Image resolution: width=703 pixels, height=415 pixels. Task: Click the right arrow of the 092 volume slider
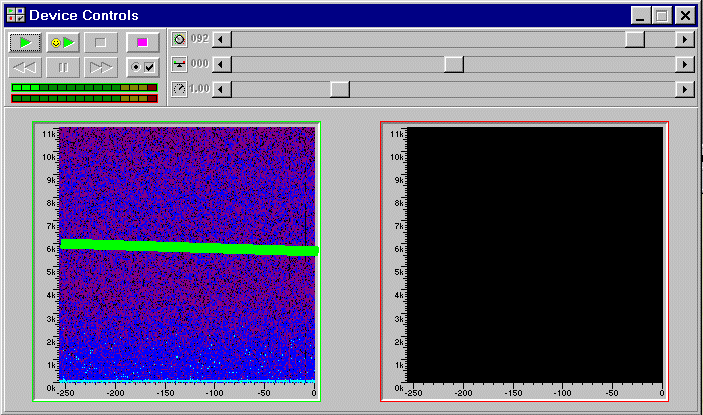685,39
